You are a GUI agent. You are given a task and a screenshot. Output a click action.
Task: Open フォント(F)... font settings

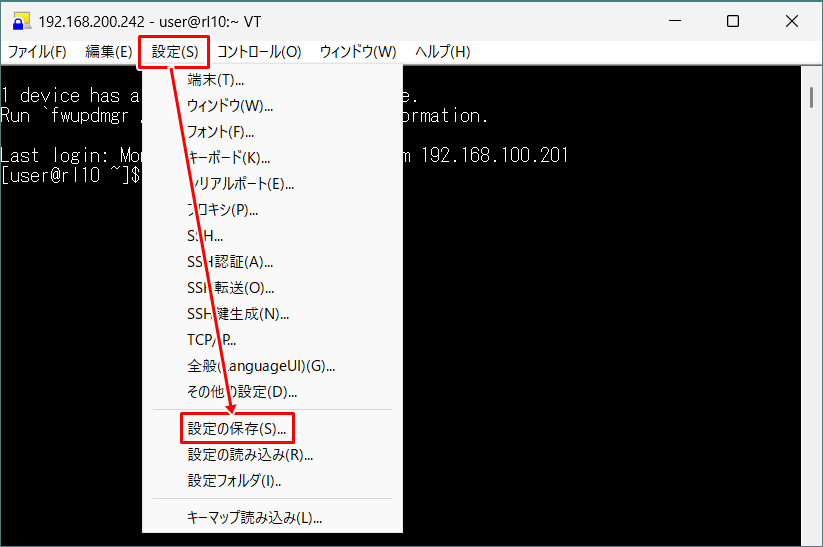(x=220, y=132)
